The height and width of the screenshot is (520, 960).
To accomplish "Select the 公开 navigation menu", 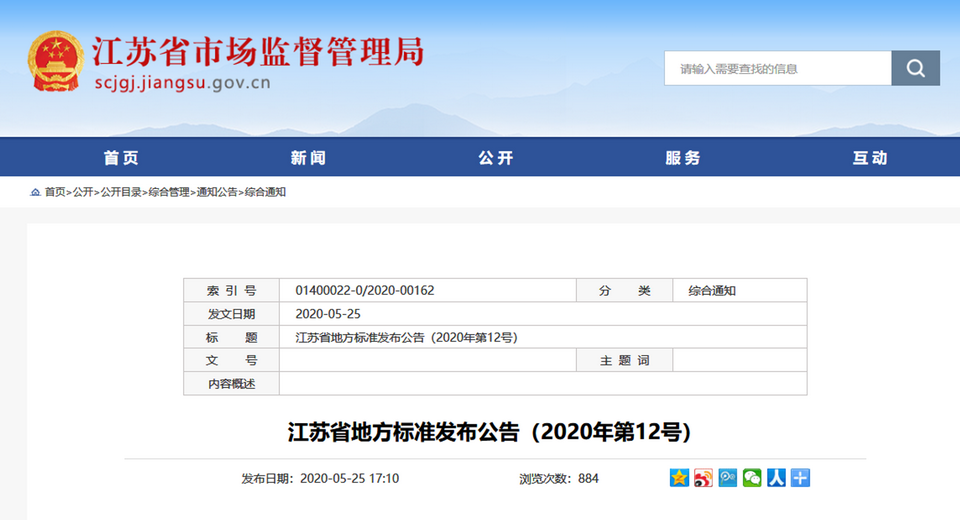I will click(495, 158).
